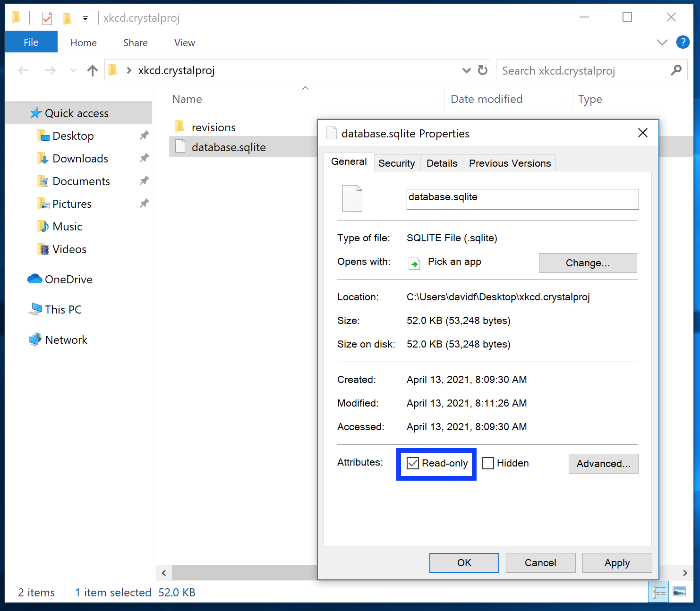Open the File menu
Viewport: 700px width, 611px height.
click(31, 42)
